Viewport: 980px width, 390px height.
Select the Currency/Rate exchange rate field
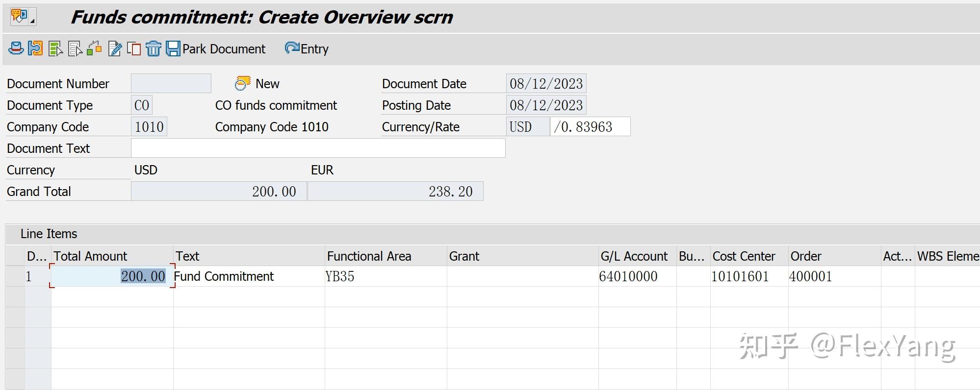pos(590,126)
